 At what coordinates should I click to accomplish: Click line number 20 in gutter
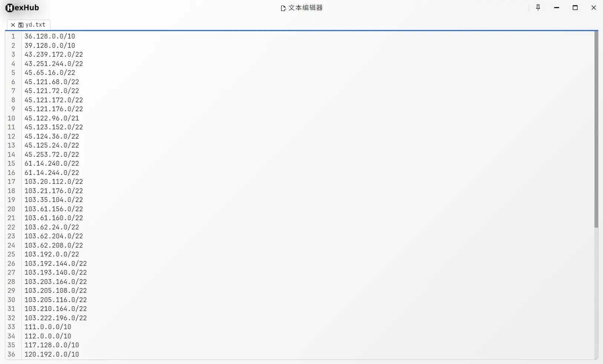12,209
